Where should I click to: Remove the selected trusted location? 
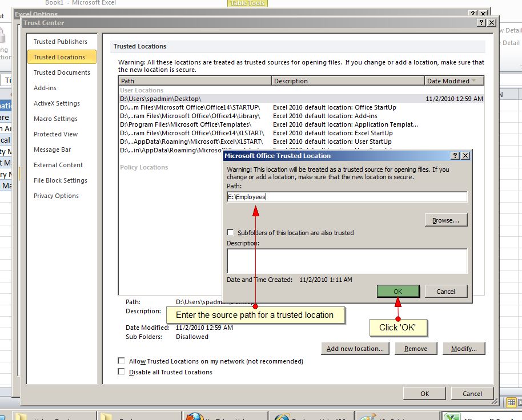pyautogui.click(x=415, y=349)
